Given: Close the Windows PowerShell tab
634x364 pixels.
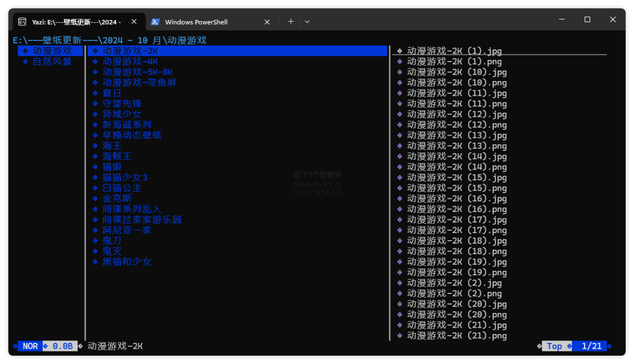Looking at the screenshot, I should point(267,22).
